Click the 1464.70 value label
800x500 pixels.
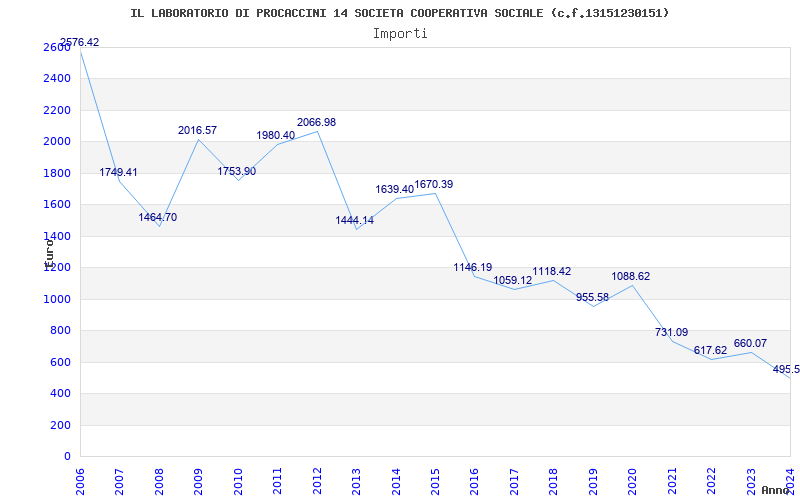[x=157, y=217]
